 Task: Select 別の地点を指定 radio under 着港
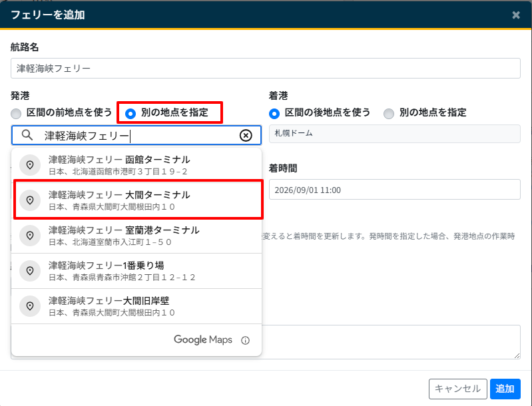[389, 113]
